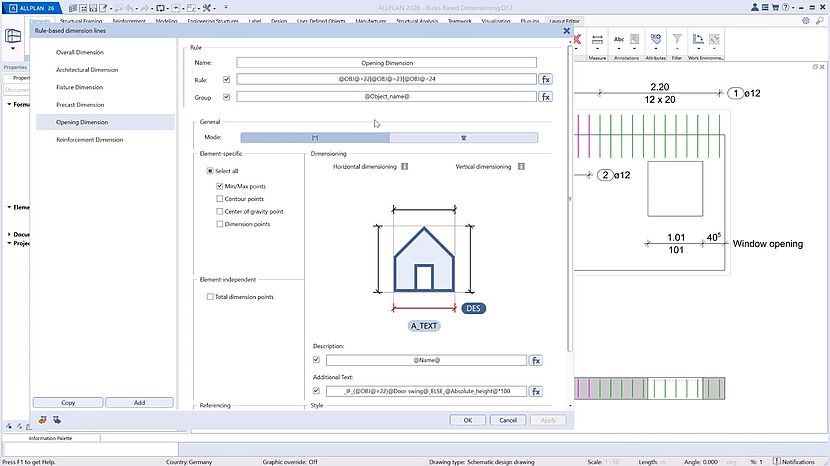Click the Name input field
The width and height of the screenshot is (830, 466).
386,62
